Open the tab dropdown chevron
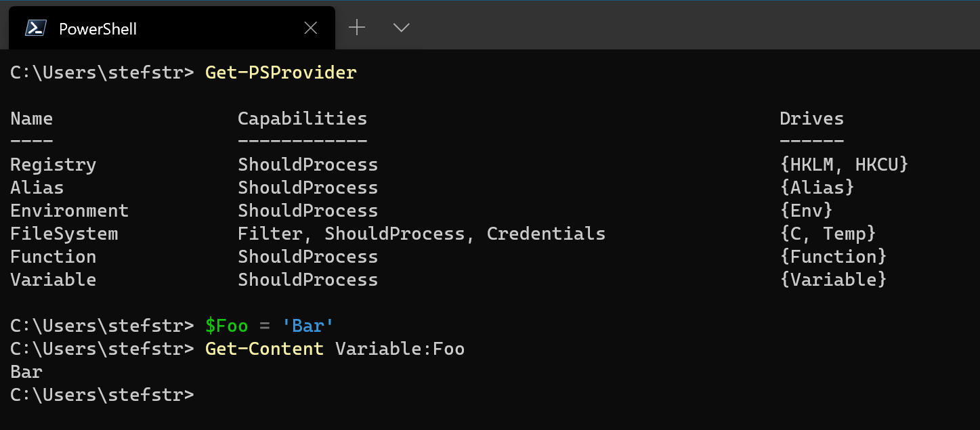 (x=401, y=28)
